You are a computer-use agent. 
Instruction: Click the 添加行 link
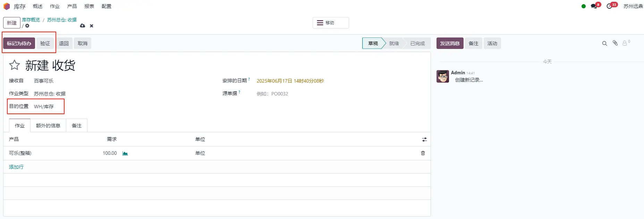tap(16, 167)
